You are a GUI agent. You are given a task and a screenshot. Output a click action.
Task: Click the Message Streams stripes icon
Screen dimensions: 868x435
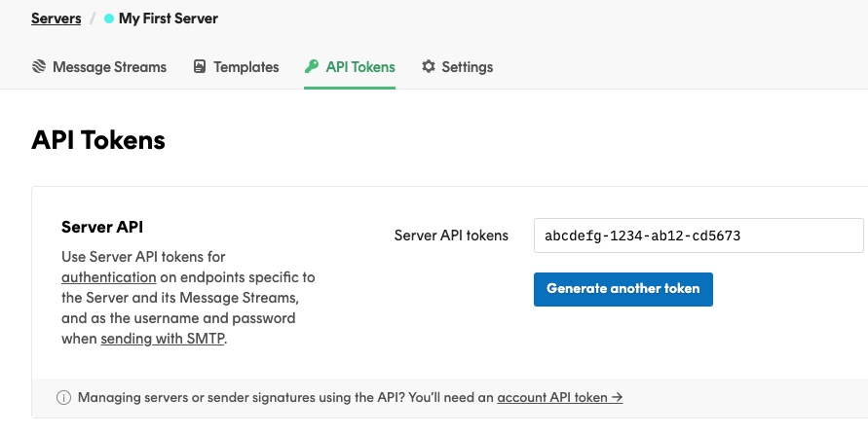coord(39,66)
